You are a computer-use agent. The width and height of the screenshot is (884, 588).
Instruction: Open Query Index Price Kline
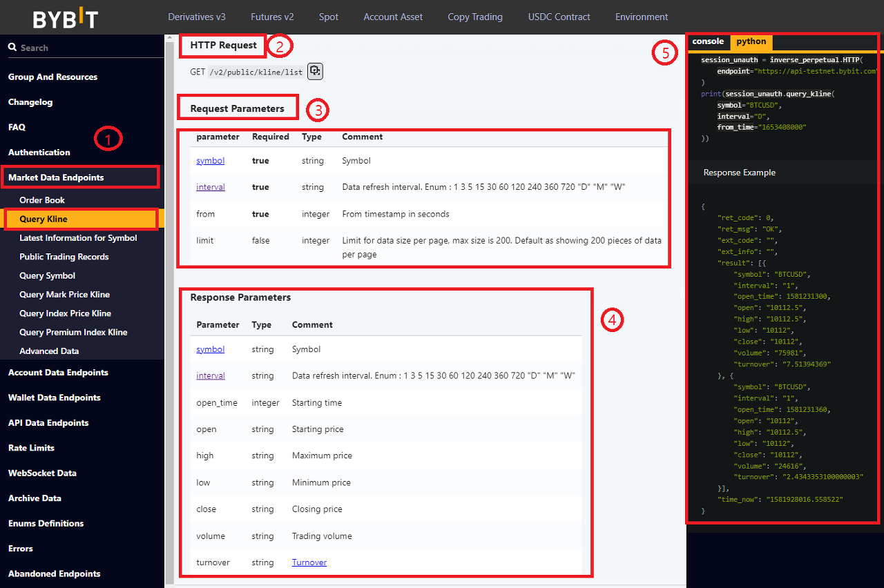pos(66,313)
